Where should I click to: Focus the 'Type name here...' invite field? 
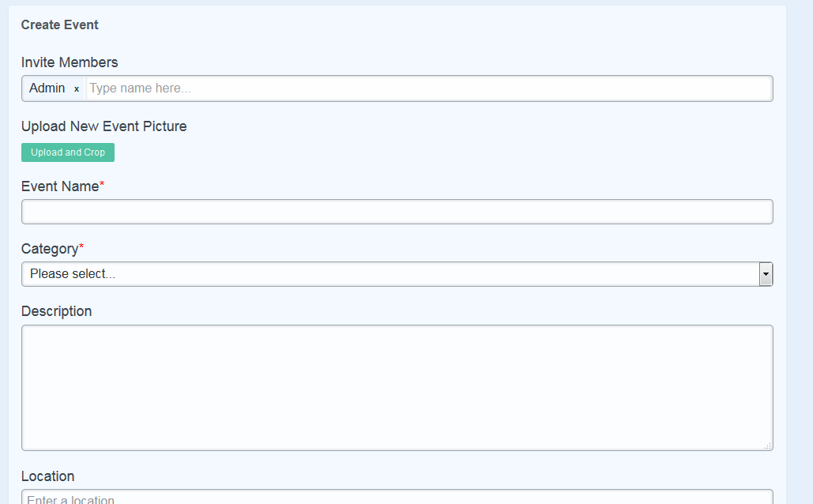(427, 88)
